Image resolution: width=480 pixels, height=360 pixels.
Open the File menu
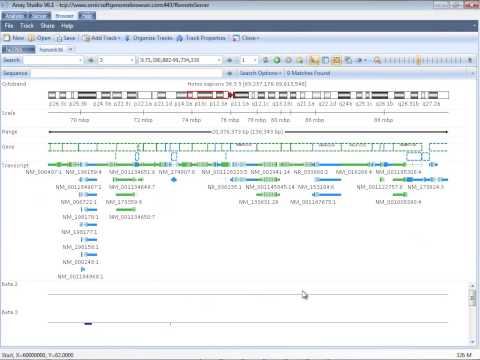tap(9, 26)
